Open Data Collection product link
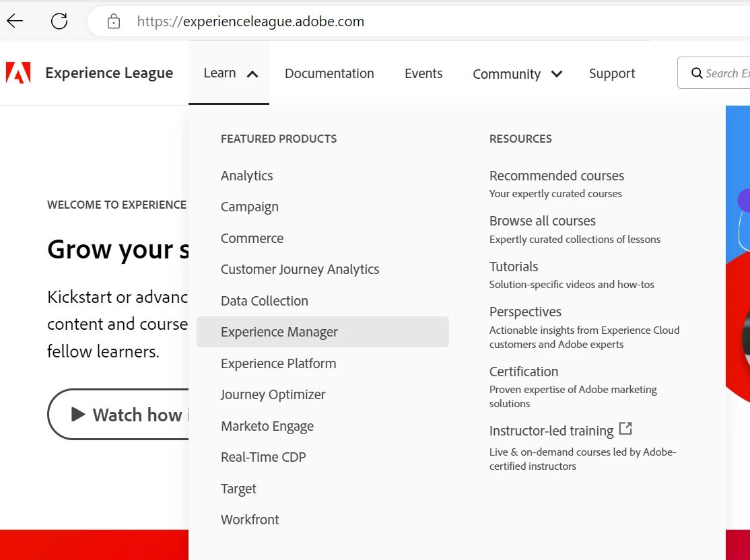 coord(265,301)
